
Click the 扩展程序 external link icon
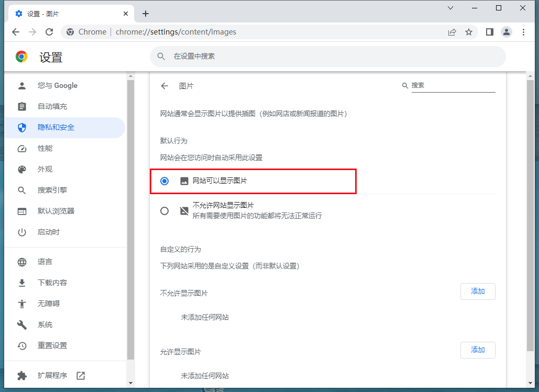point(81,375)
